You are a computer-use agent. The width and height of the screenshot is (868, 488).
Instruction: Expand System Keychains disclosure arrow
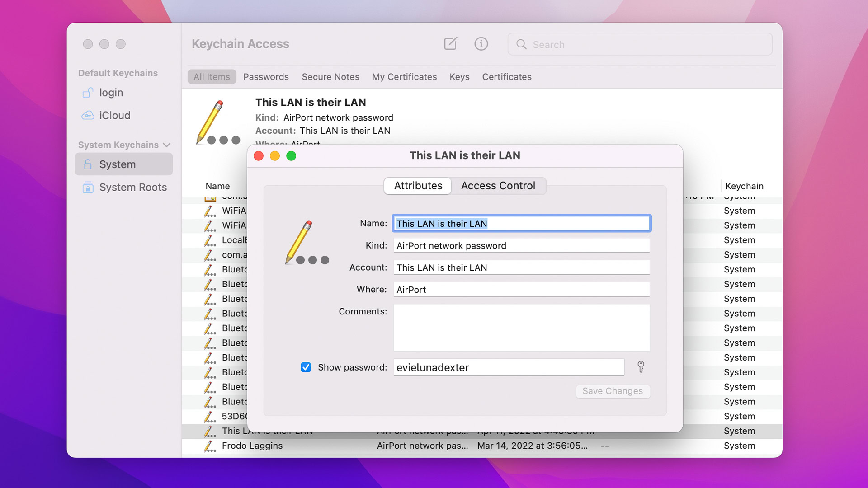pos(166,145)
